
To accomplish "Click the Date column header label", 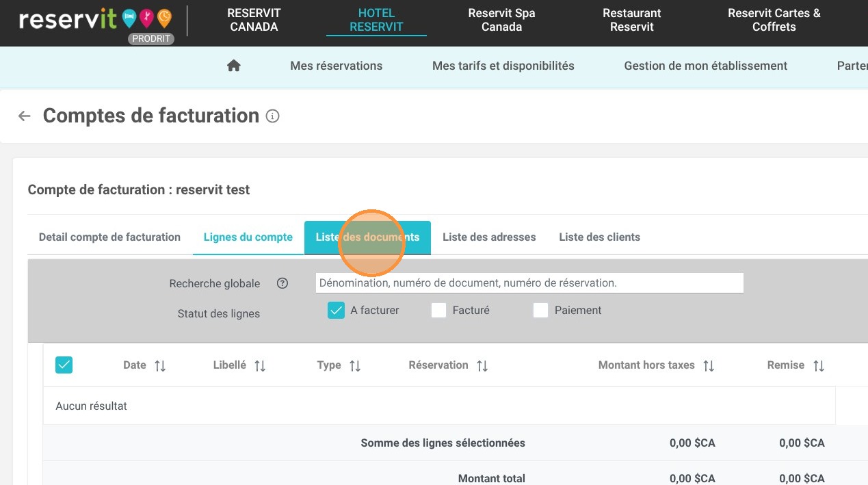I will coord(135,365).
